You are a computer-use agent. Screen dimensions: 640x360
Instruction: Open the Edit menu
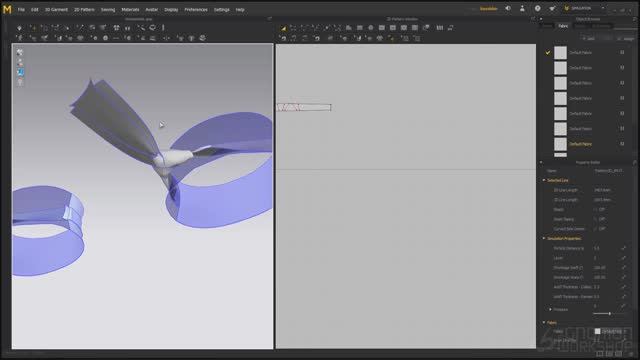[35, 9]
